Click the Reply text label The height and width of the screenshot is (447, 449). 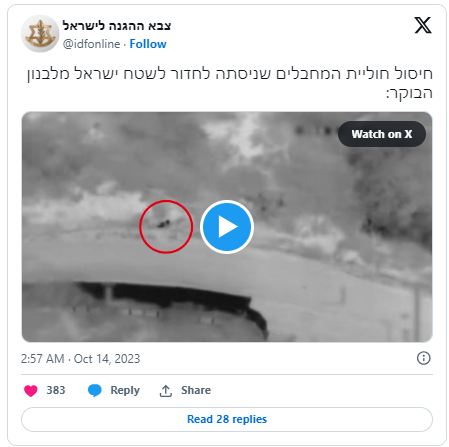click(125, 390)
